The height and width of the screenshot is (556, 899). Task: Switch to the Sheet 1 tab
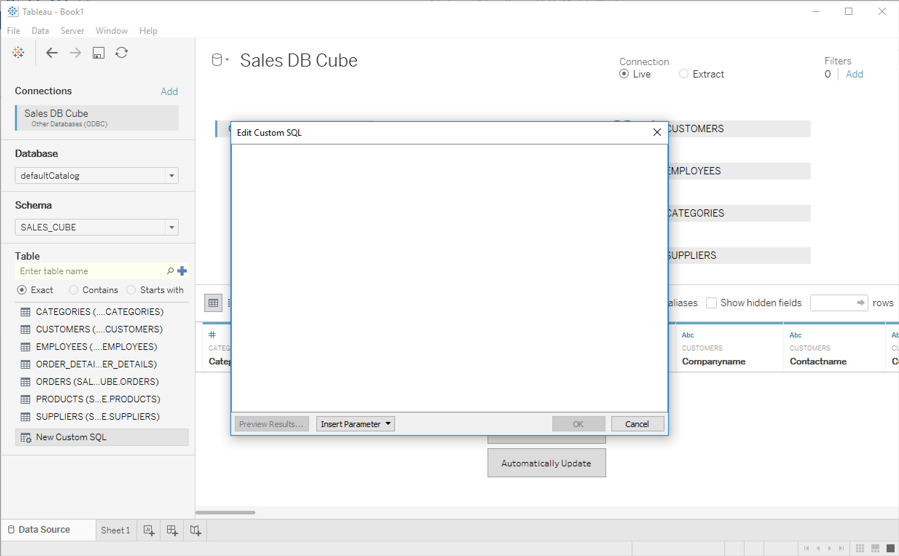click(115, 531)
